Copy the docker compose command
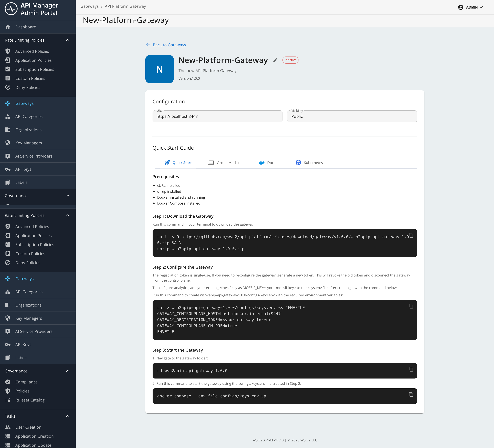The image size is (494, 448). click(x=411, y=394)
